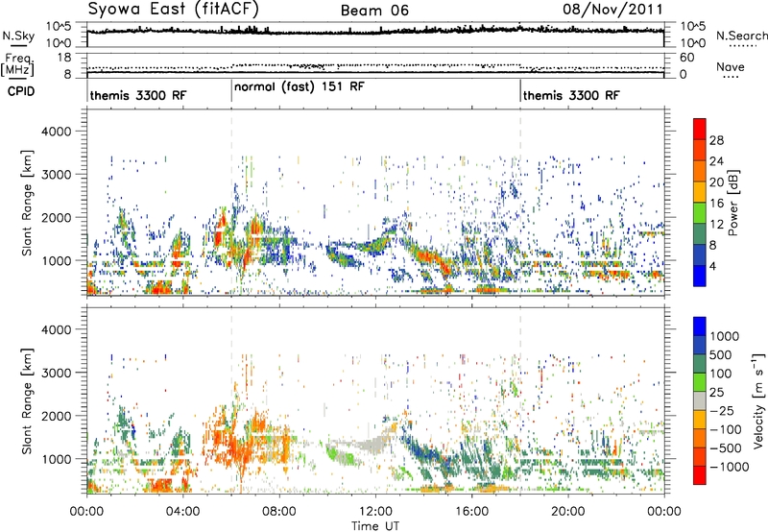Image resolution: width=768 pixels, height=532 pixels.
Task: Click the 3000 km tick label in velocity panel
Action: point(57,373)
